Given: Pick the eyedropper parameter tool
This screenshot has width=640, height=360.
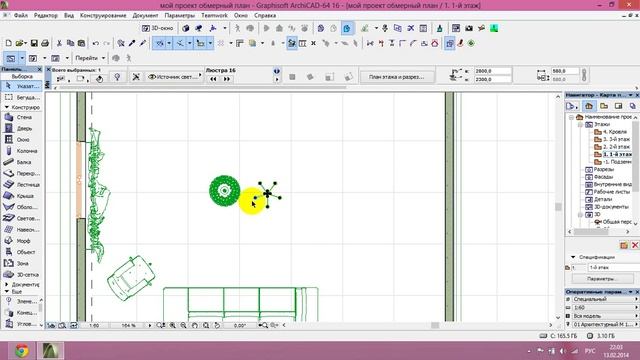Looking at the screenshot, I should pyautogui.click(x=132, y=43).
